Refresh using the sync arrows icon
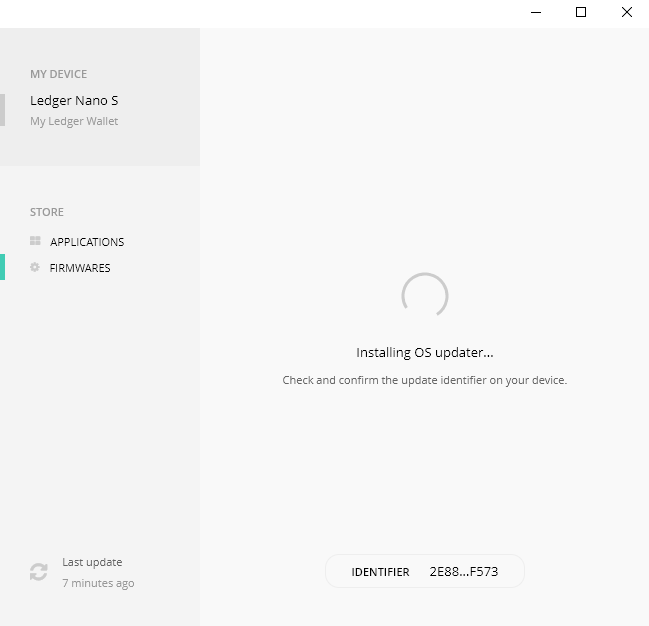 (38, 572)
